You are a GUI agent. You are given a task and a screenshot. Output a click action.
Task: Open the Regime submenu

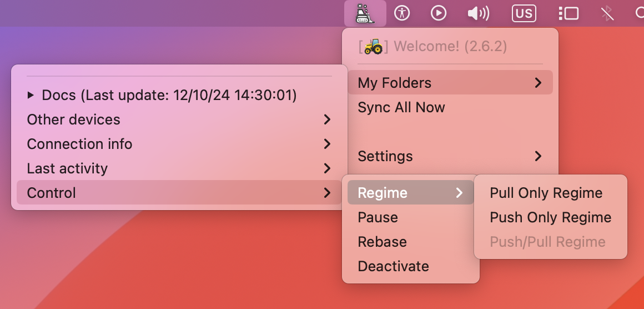(x=411, y=192)
